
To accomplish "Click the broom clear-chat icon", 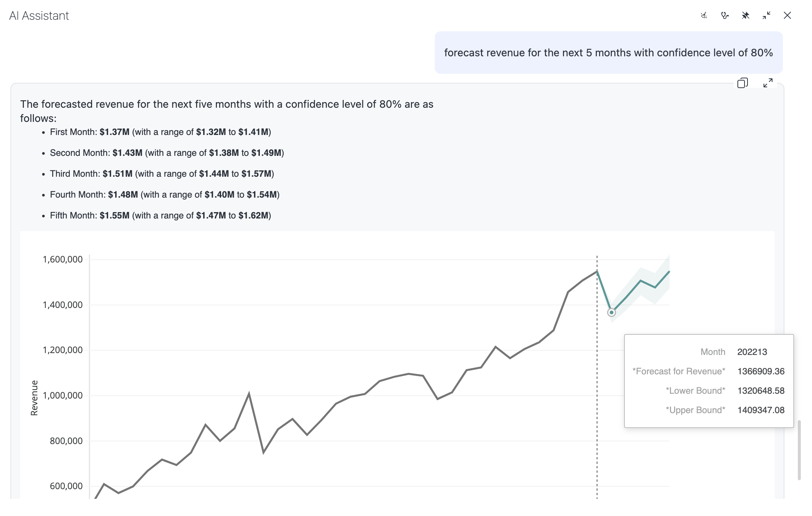I will tap(704, 16).
